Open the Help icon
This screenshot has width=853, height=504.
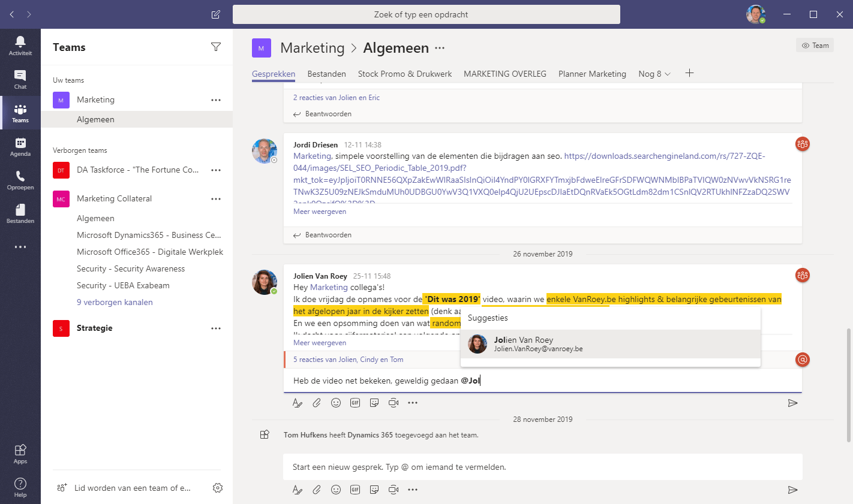point(20,487)
